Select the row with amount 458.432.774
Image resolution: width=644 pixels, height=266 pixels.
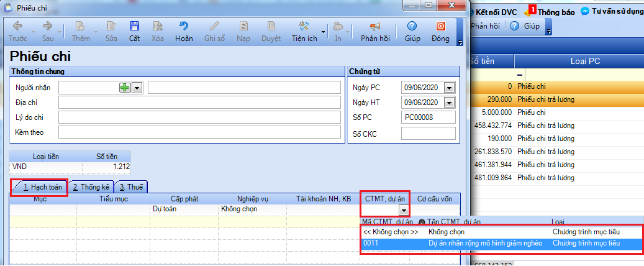(556, 126)
